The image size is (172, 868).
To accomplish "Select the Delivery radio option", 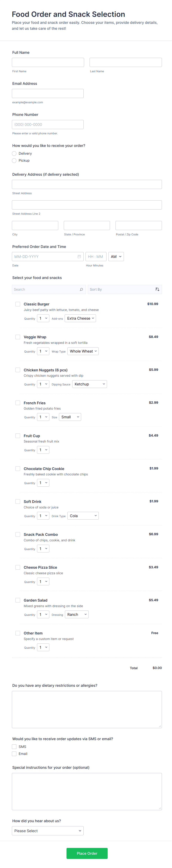I will [14, 154].
